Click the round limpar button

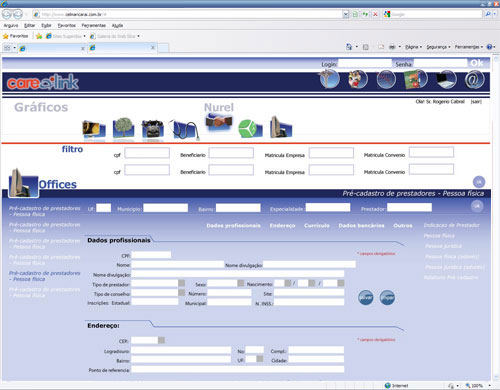coord(387,297)
